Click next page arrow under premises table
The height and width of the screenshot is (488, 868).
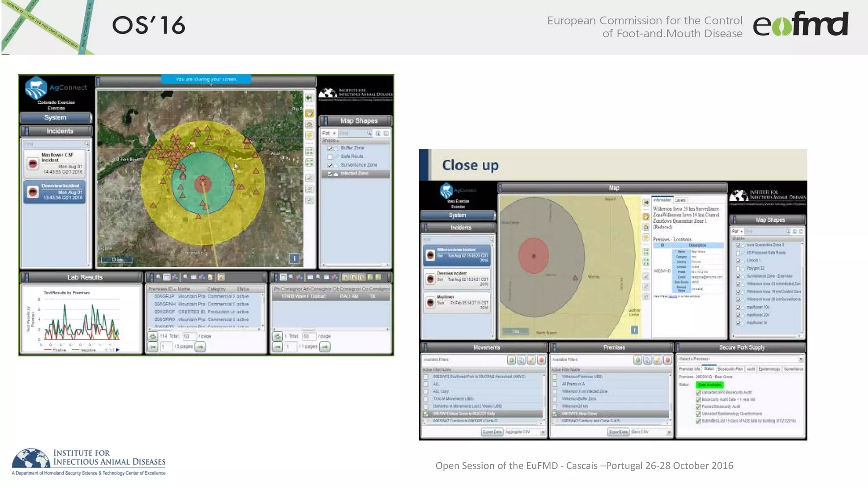pos(200,347)
